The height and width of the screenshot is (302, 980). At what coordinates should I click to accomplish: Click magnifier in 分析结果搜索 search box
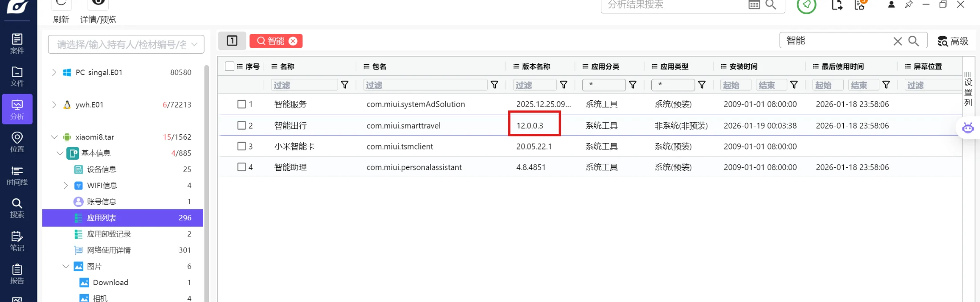[771, 5]
